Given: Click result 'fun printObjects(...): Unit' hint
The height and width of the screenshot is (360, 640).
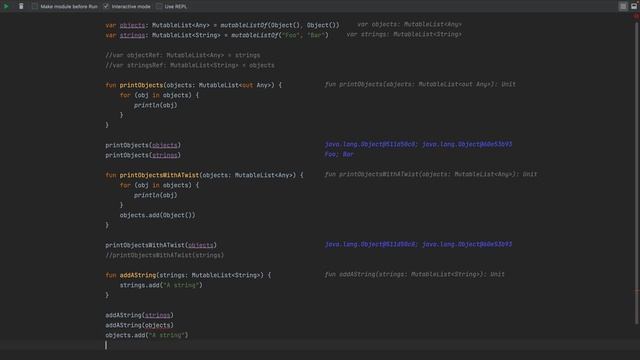Looking at the screenshot, I should tap(420, 84).
